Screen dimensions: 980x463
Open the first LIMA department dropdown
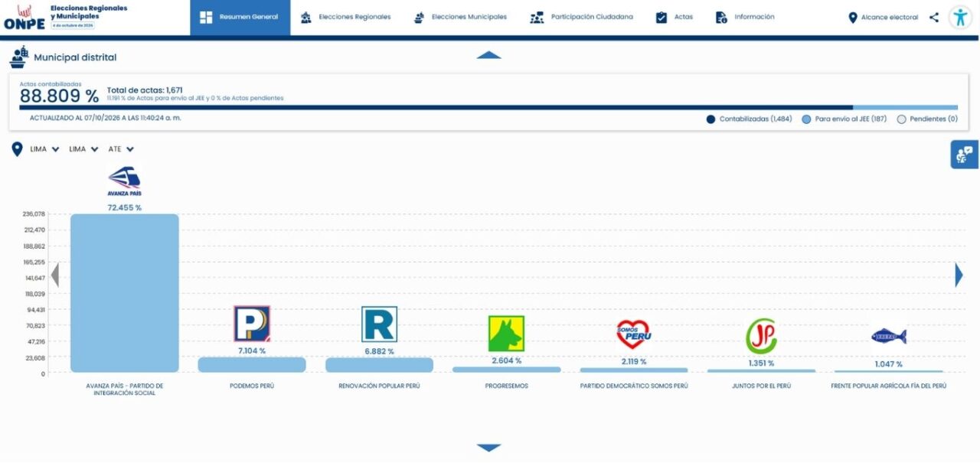click(x=44, y=149)
